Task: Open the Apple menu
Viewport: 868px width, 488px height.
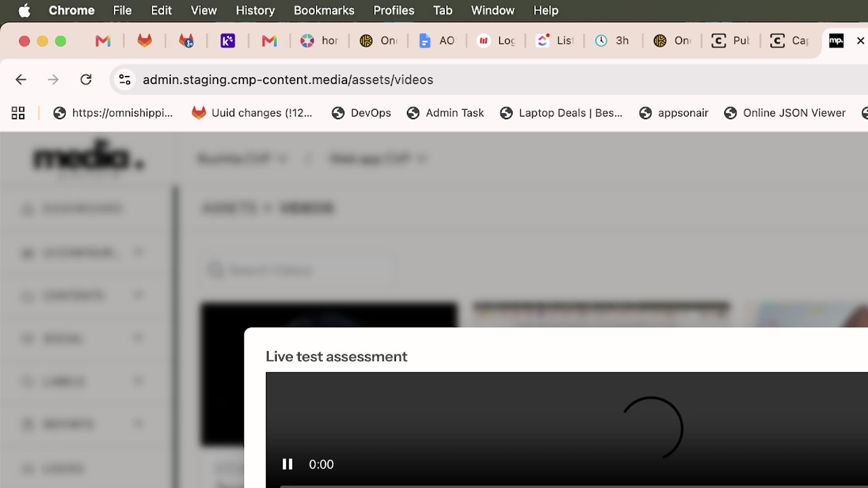Action: [24, 10]
